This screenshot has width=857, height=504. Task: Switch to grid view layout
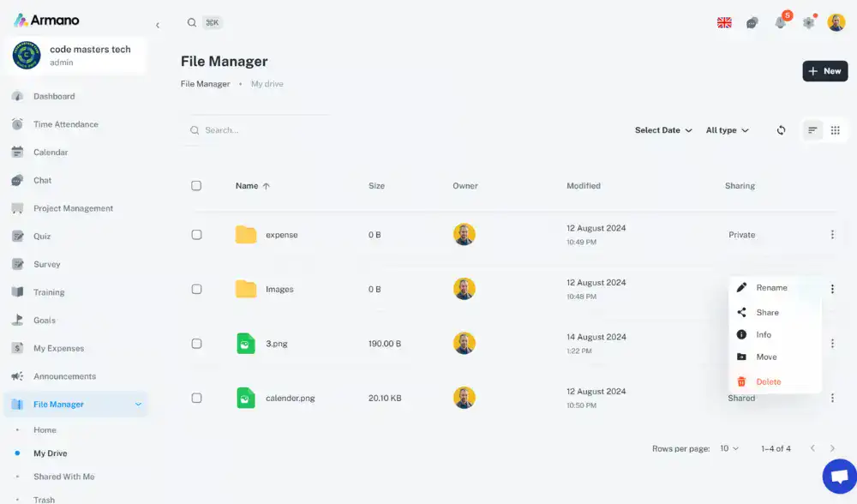[x=836, y=130]
